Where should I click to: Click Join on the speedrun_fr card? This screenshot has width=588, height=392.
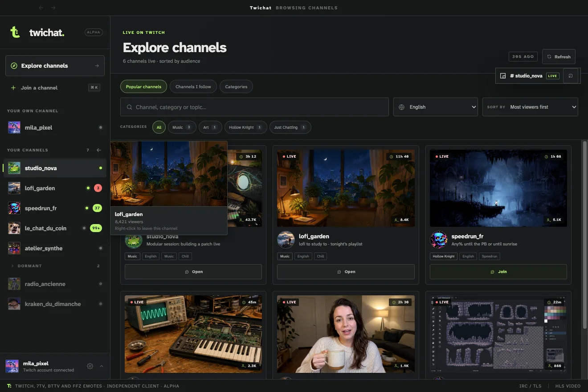498,272
